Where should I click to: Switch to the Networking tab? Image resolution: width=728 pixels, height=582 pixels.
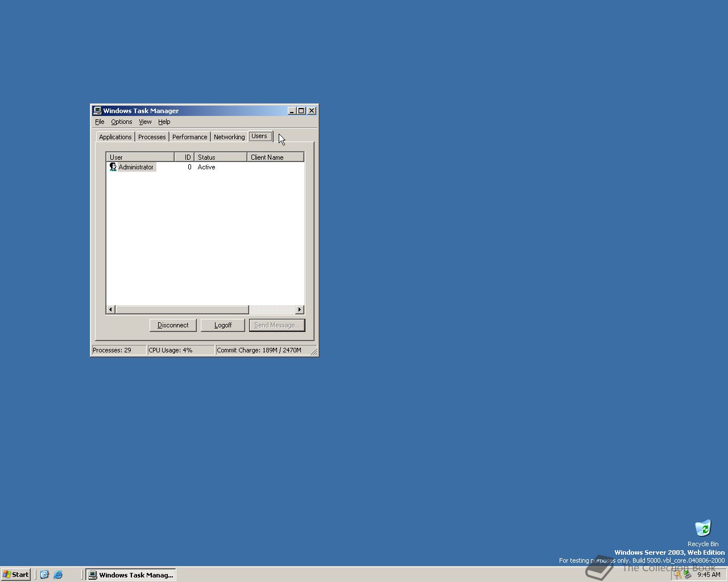coord(229,137)
